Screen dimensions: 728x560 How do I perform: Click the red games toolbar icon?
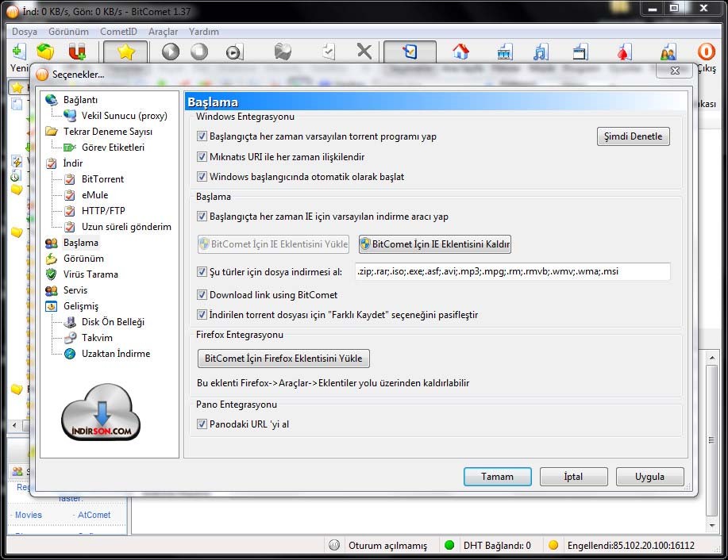[x=623, y=52]
